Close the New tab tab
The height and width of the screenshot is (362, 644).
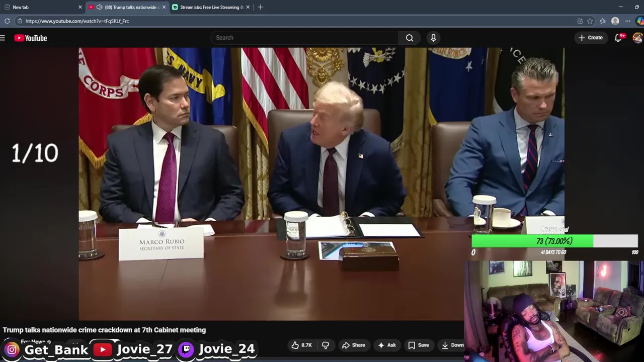pos(80,7)
